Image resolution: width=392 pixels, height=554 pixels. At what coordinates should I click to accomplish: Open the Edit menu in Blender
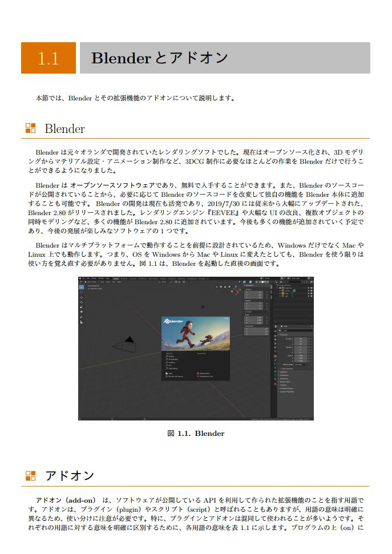tap(88, 278)
